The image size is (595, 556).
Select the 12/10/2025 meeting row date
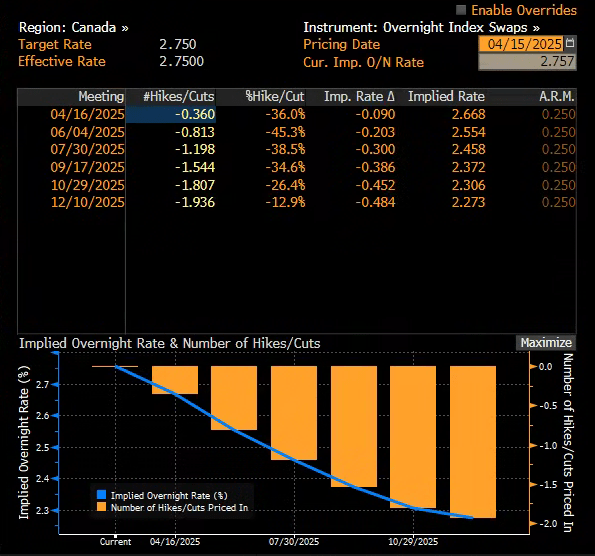click(x=87, y=202)
